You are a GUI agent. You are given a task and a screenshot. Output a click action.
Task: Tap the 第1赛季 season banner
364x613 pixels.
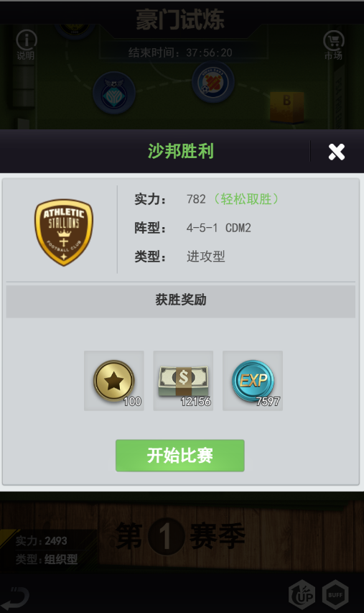click(x=180, y=537)
